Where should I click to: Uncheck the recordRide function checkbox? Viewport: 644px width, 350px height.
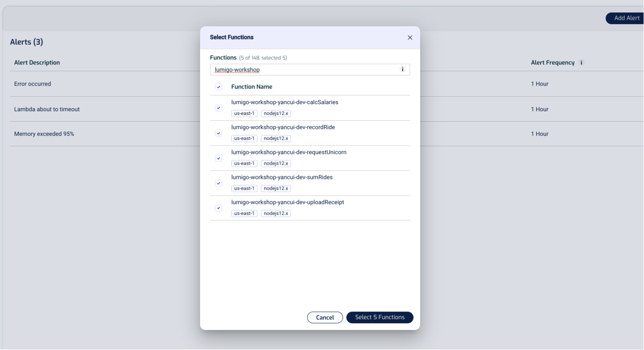click(x=218, y=133)
